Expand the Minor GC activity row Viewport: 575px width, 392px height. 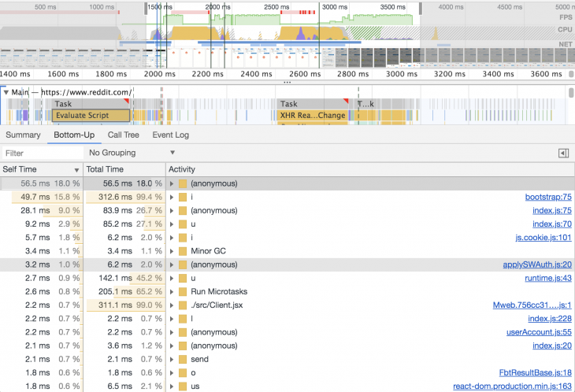click(171, 251)
